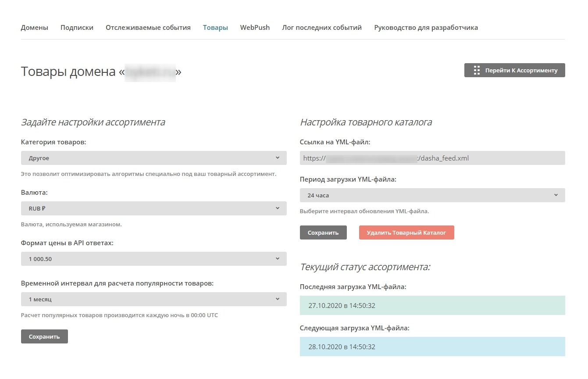Go to Отслеживаемые события tab
The height and width of the screenshot is (379, 588).
tap(148, 28)
